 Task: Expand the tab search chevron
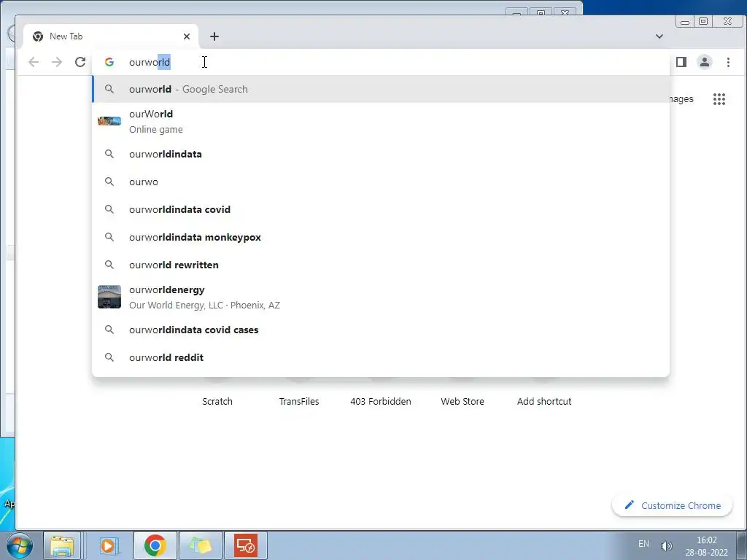[x=659, y=36]
